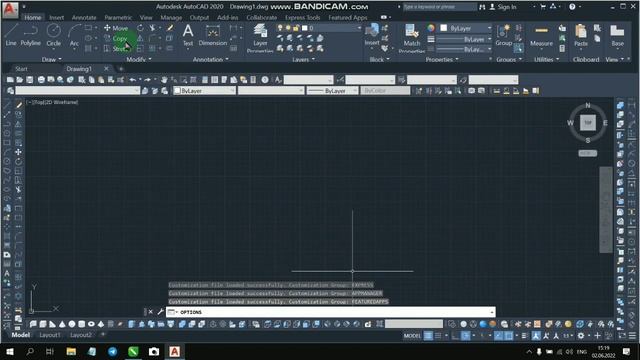This screenshot has width=640, height=360.
Task: Click the command line input field
Action: tap(331, 312)
